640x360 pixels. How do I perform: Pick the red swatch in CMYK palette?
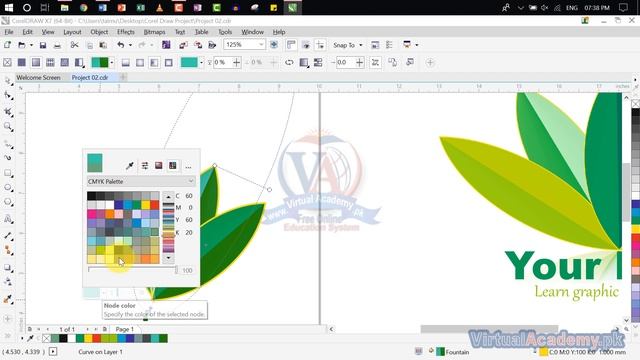coord(155,204)
